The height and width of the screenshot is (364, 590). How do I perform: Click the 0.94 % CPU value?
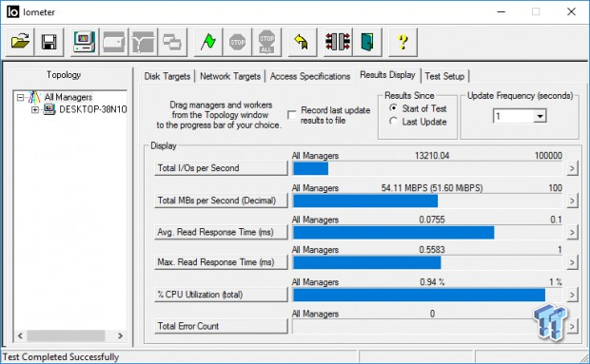click(432, 281)
